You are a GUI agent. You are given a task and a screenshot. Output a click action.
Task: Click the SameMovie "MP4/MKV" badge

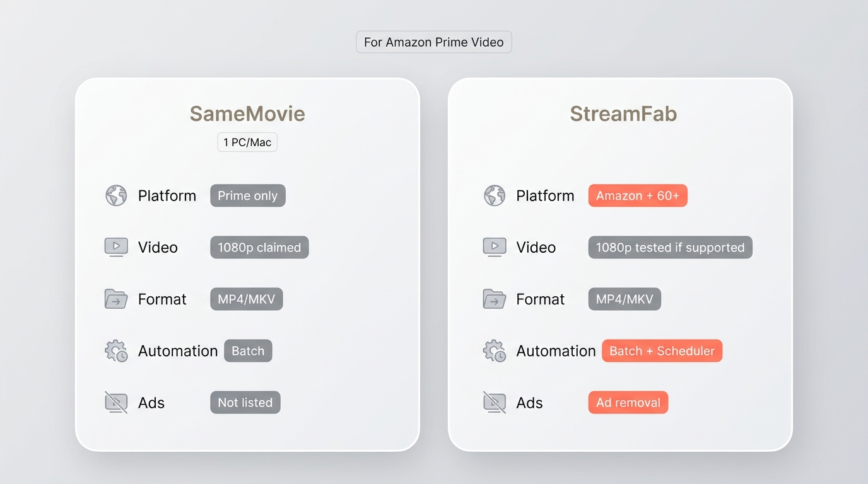pyautogui.click(x=247, y=299)
